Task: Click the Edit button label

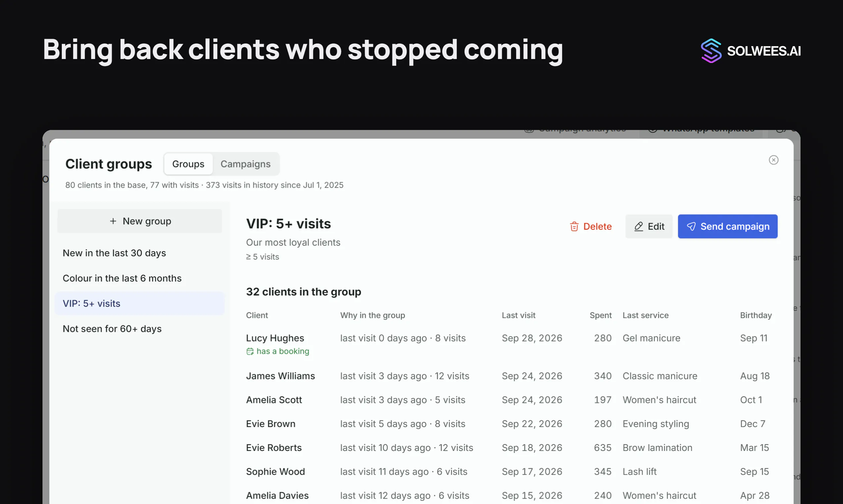Action: click(x=656, y=226)
